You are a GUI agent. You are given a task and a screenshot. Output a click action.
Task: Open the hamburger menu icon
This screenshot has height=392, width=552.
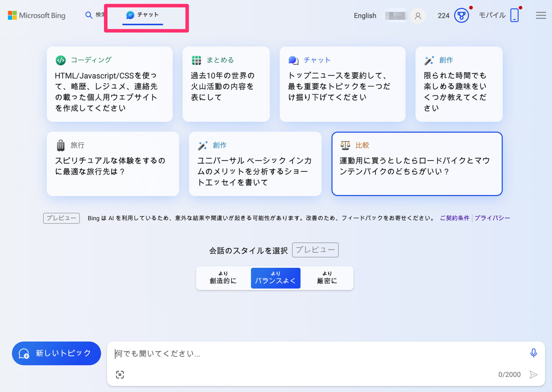[541, 16]
